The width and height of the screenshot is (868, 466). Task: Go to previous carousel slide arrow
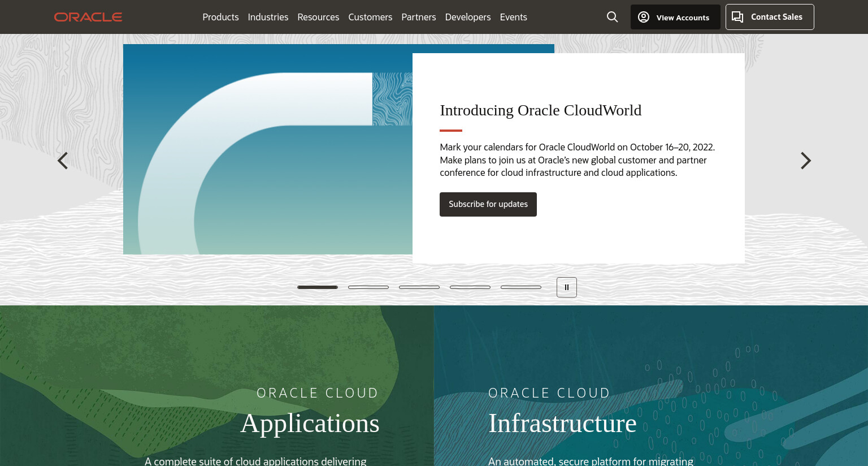pyautogui.click(x=63, y=161)
